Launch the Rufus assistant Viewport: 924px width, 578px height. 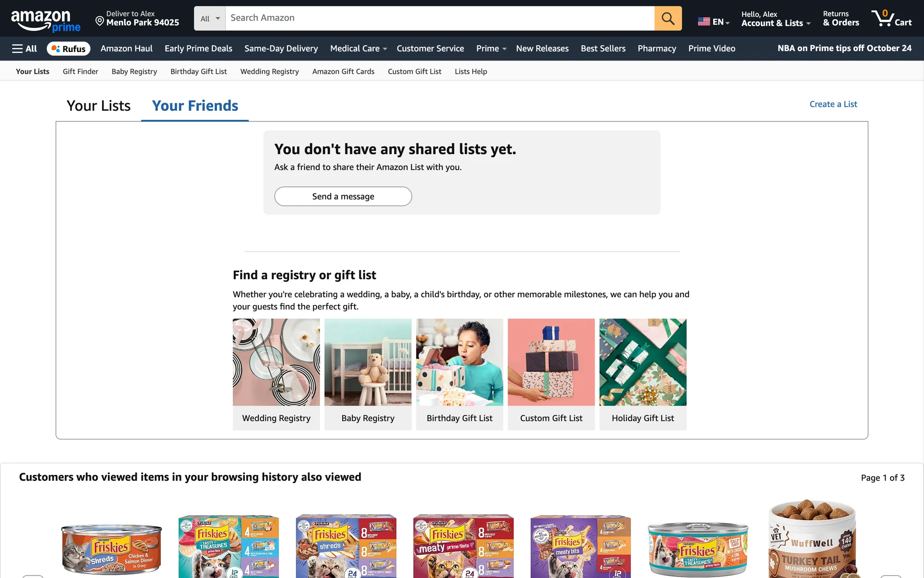click(x=68, y=49)
